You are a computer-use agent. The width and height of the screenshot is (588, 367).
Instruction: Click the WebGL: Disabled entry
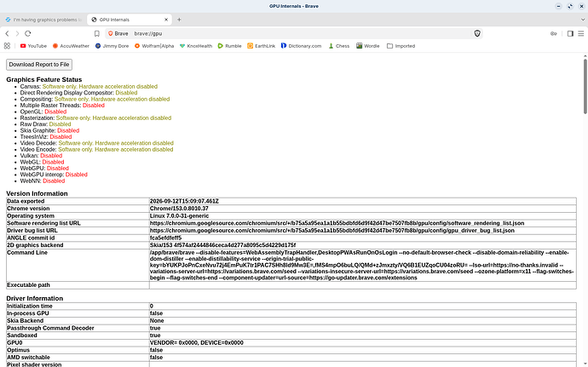click(42, 162)
